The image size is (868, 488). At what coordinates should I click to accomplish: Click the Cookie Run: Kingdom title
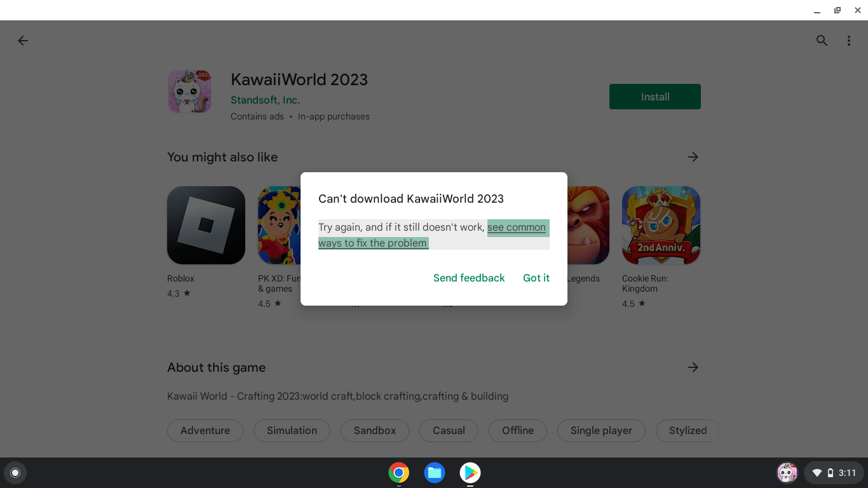(x=645, y=283)
